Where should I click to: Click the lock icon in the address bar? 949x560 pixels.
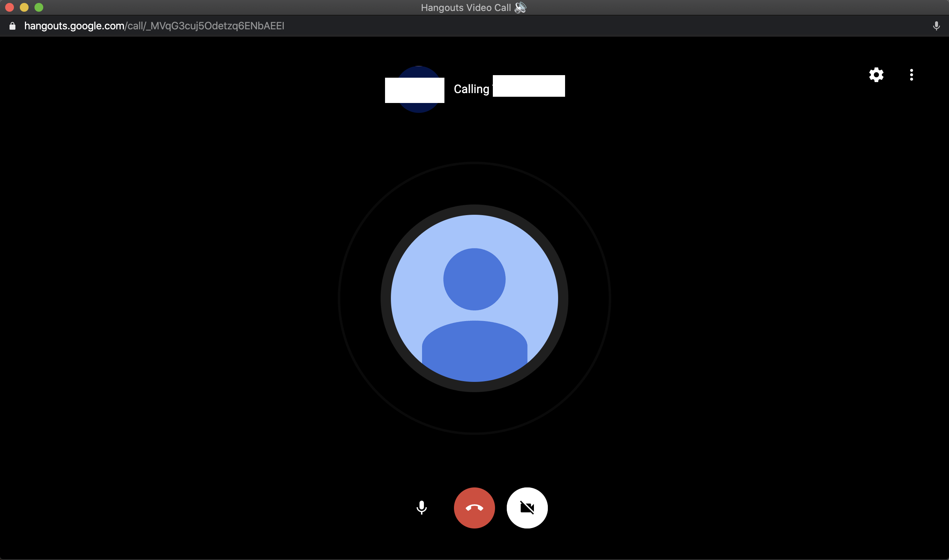[x=12, y=26]
